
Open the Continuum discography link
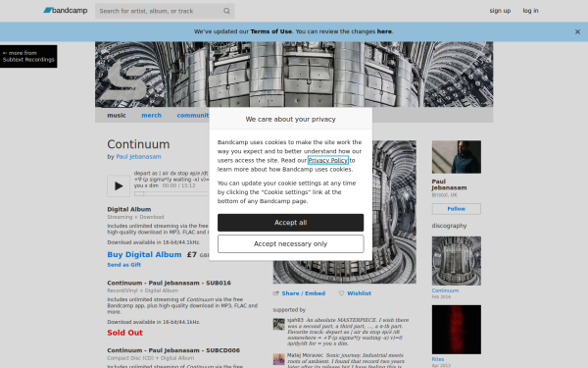tap(445, 290)
